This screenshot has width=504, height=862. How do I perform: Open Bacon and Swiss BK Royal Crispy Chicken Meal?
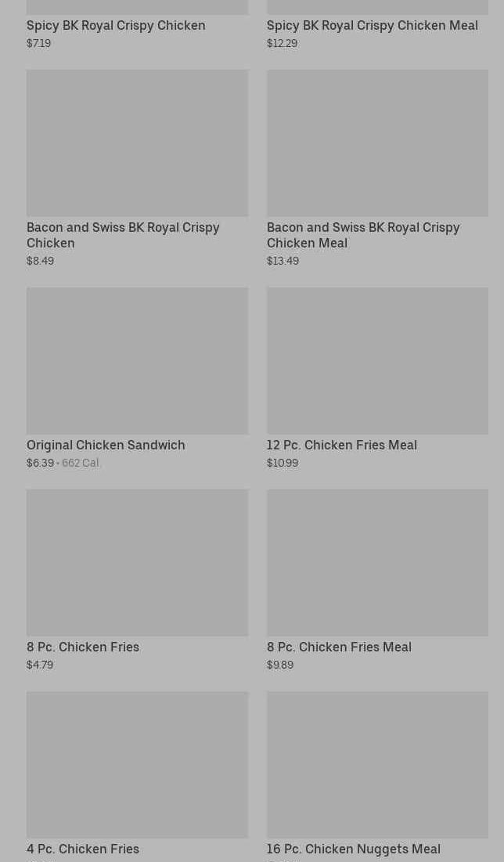coord(363,235)
